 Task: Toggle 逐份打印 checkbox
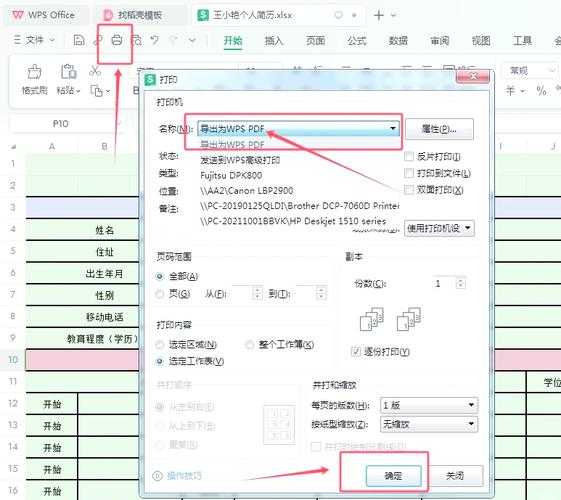[356, 352]
